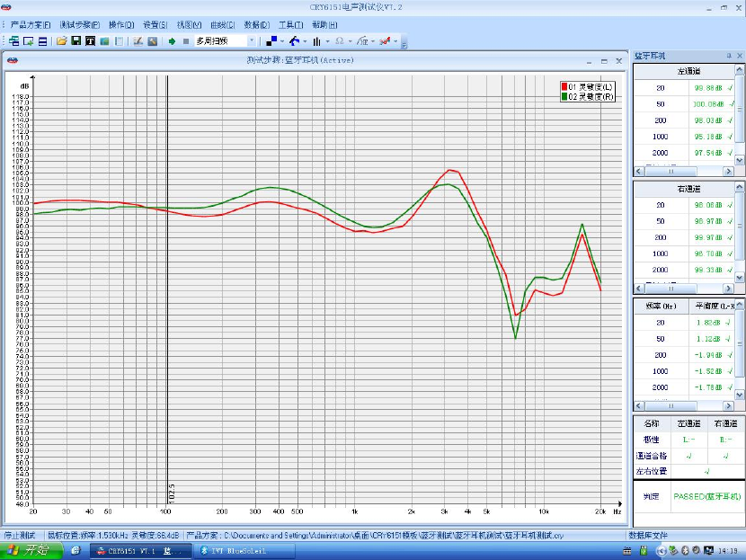Click the omega symbol impedance icon
Viewport: 746px width, 560px height.
click(340, 41)
